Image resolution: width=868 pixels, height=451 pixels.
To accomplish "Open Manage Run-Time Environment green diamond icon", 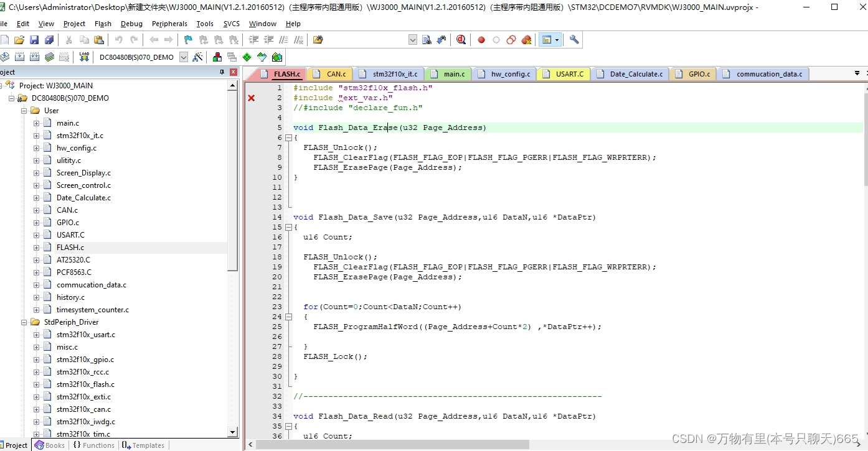I will pyautogui.click(x=247, y=57).
